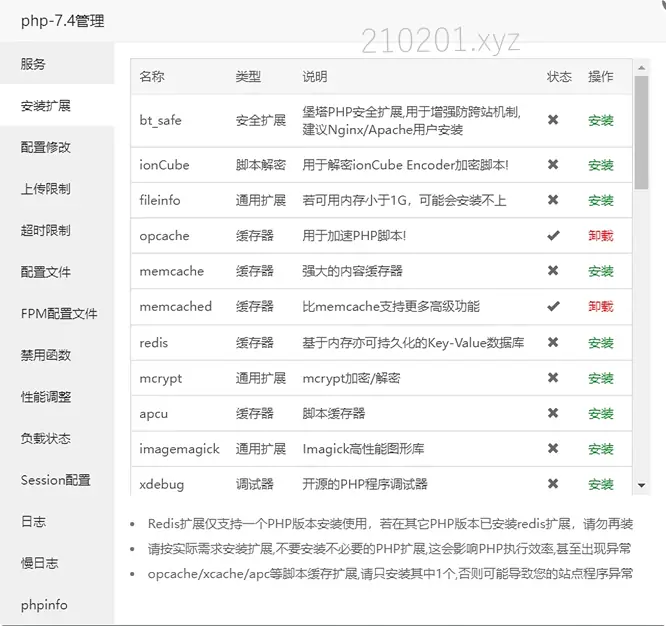This screenshot has height=626, width=666.
Task: Install the mcrypt extension
Action: pos(601,378)
